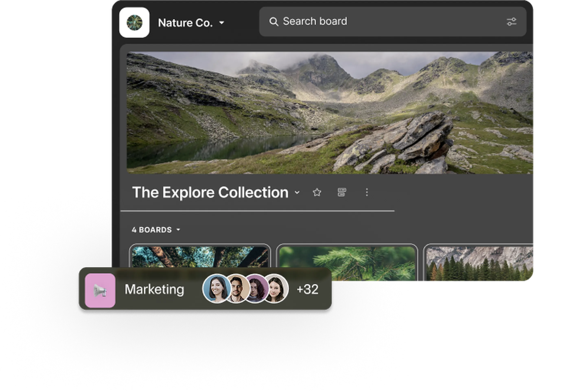Show the +32 additional members
Viewport: 586px width, 392px height.
(307, 289)
